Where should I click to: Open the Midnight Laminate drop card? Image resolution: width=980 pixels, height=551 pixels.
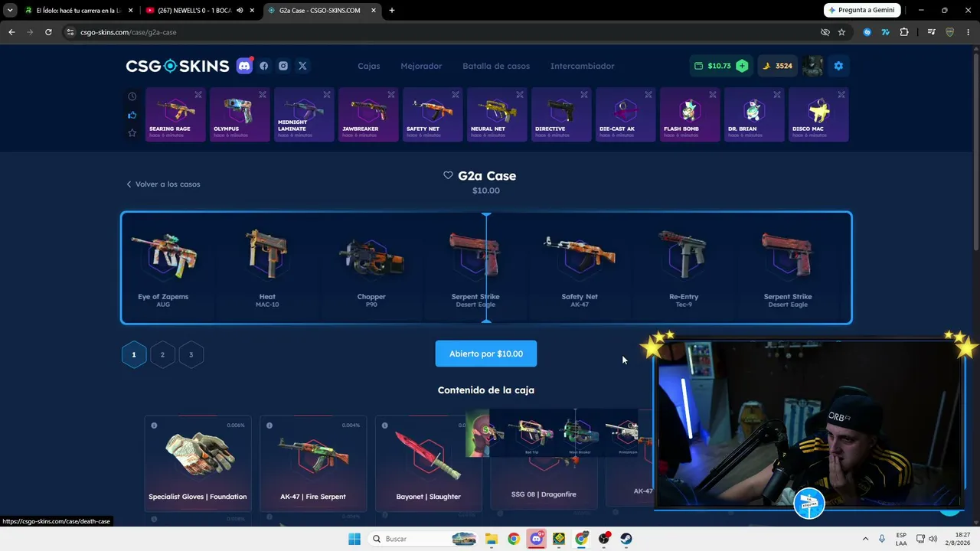pos(304,115)
